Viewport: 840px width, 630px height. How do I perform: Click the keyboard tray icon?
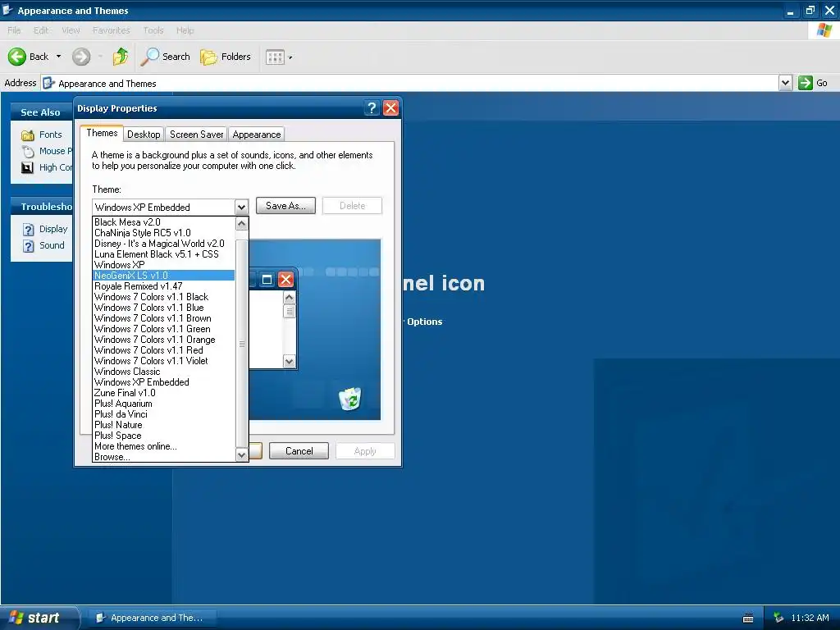[x=748, y=619]
